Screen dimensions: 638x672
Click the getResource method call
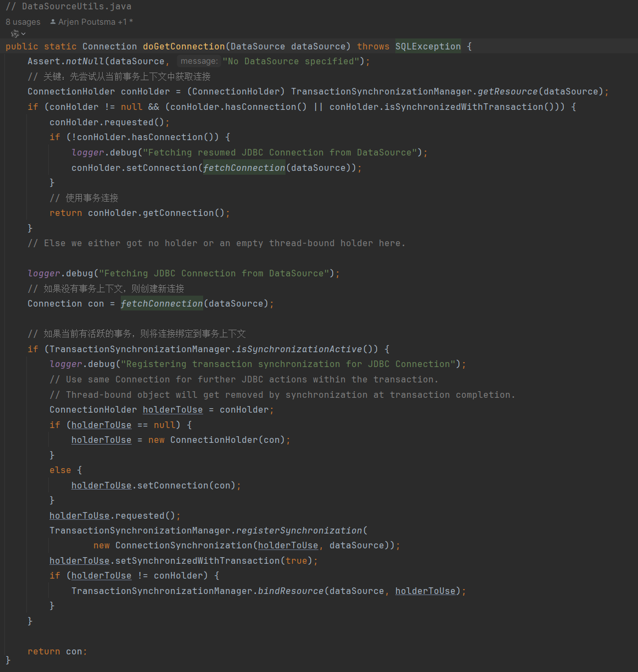point(508,92)
